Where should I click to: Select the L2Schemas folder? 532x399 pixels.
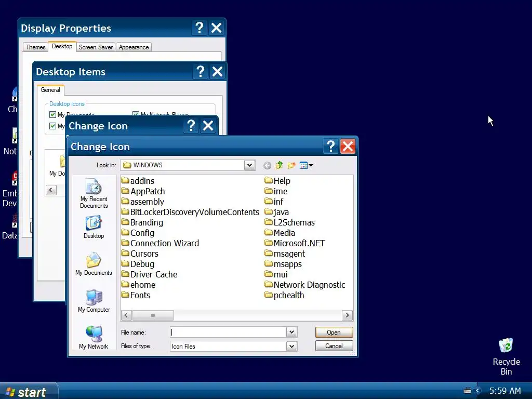pyautogui.click(x=290, y=222)
